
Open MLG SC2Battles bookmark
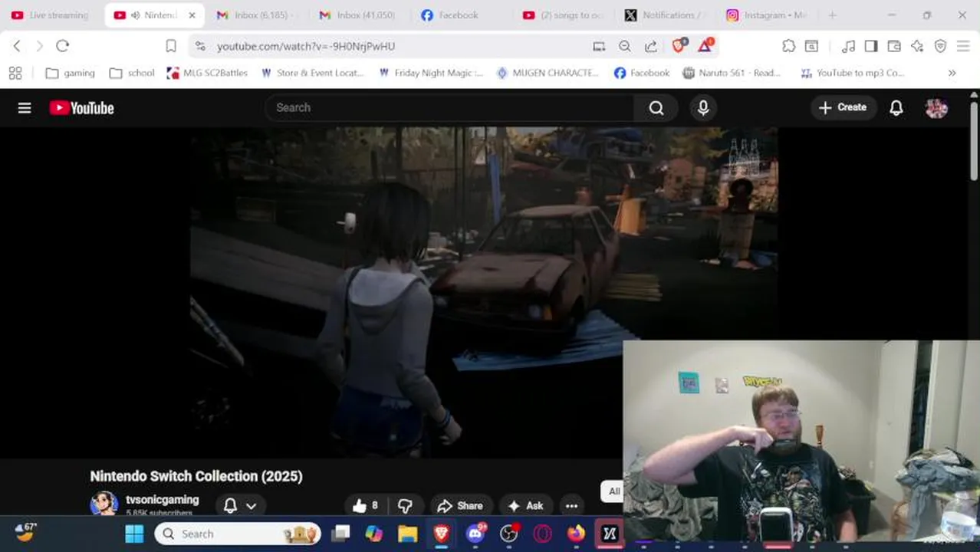click(x=207, y=73)
